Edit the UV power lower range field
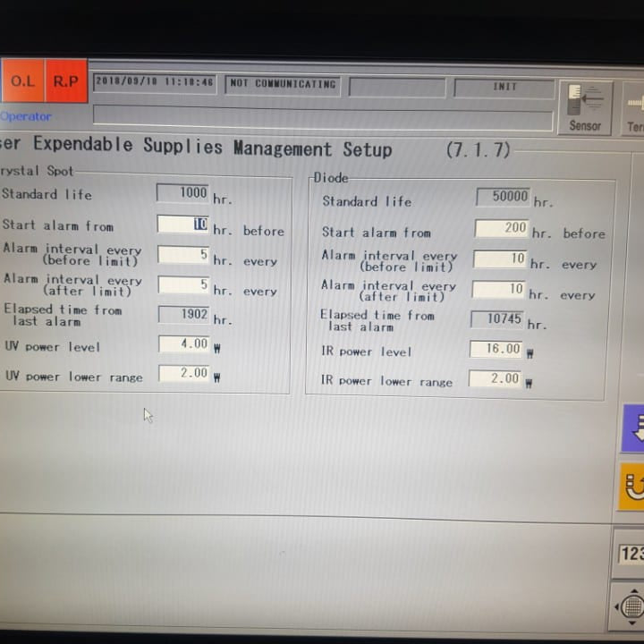Screen dimensions: 644x644 tap(184, 373)
